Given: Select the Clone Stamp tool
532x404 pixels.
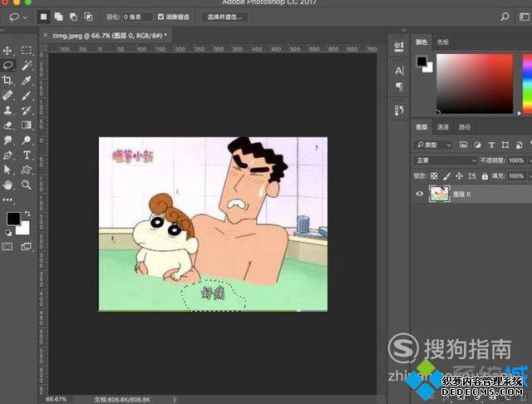Looking at the screenshot, I should pos(7,110).
